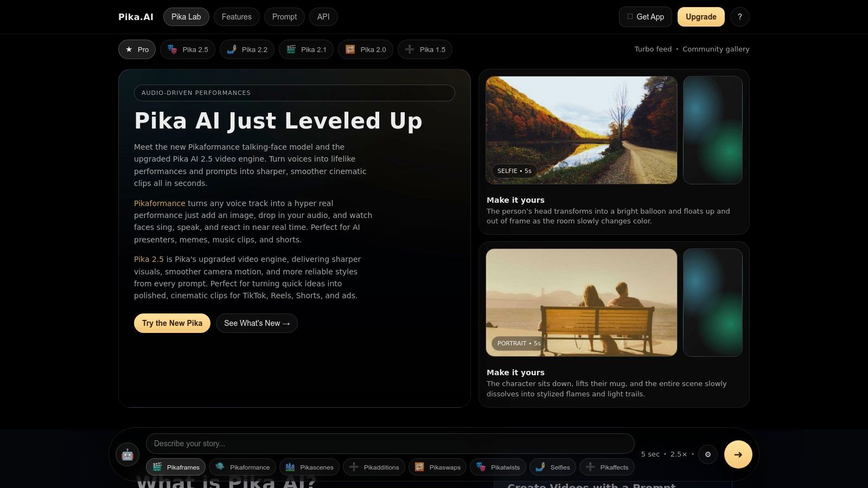Screen dimensions: 868x488
Task: Open the blurred preview beside PORTRAIT thumbnail
Action: pyautogui.click(x=713, y=303)
